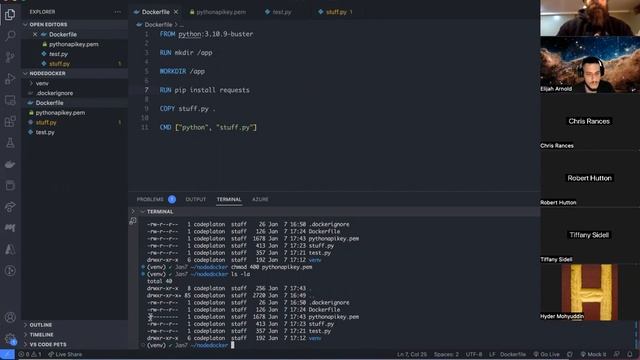Open the Remote Explorer view
The image size is (640, 360).
[x=10, y=100]
